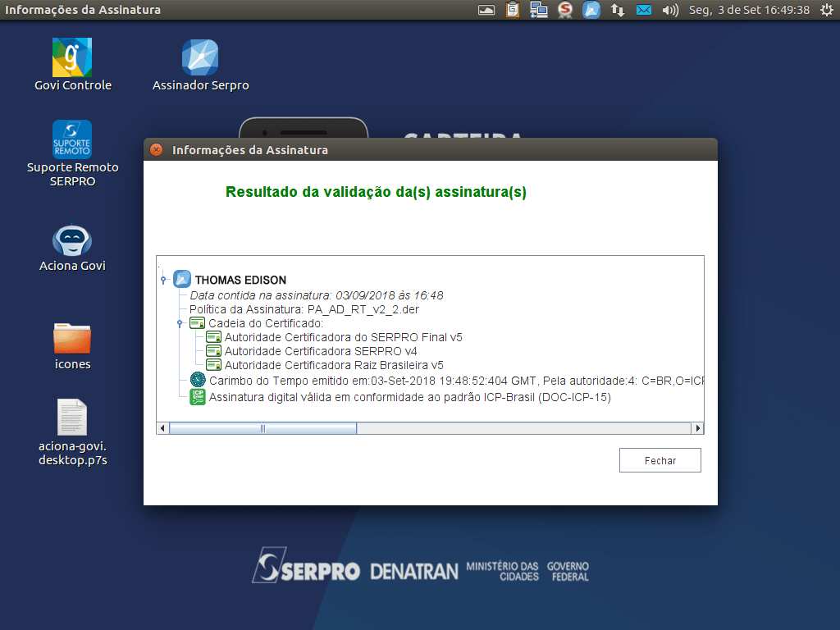Click the horizontal scrollbar thumb
Screen dimensions: 840x630
262,428
